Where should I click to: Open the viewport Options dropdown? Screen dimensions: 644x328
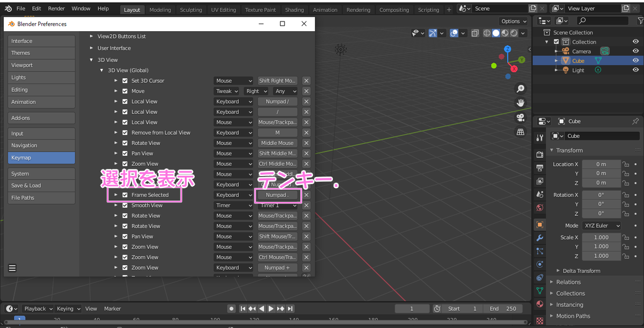pyautogui.click(x=514, y=21)
